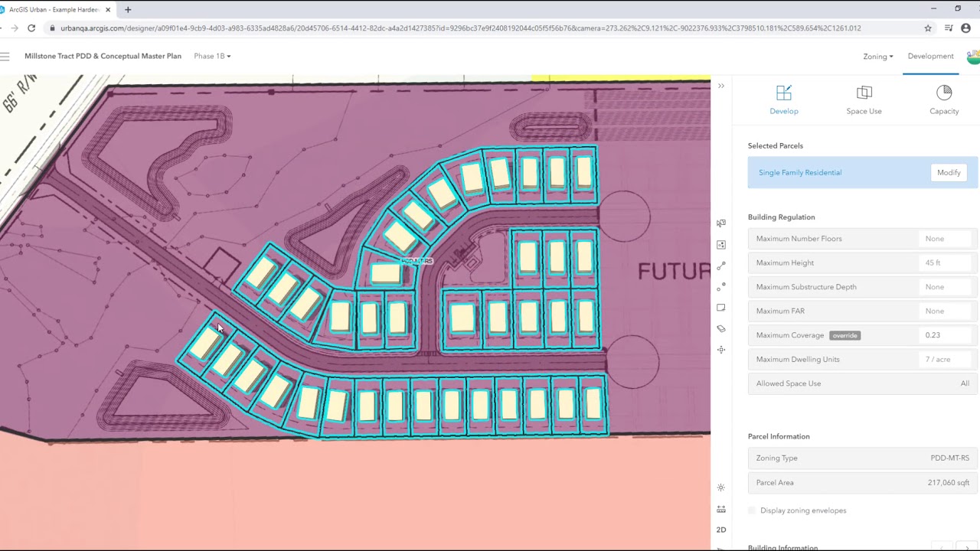Switch to the Space Use tab
Image resolution: width=980 pixels, height=551 pixels.
(x=864, y=99)
